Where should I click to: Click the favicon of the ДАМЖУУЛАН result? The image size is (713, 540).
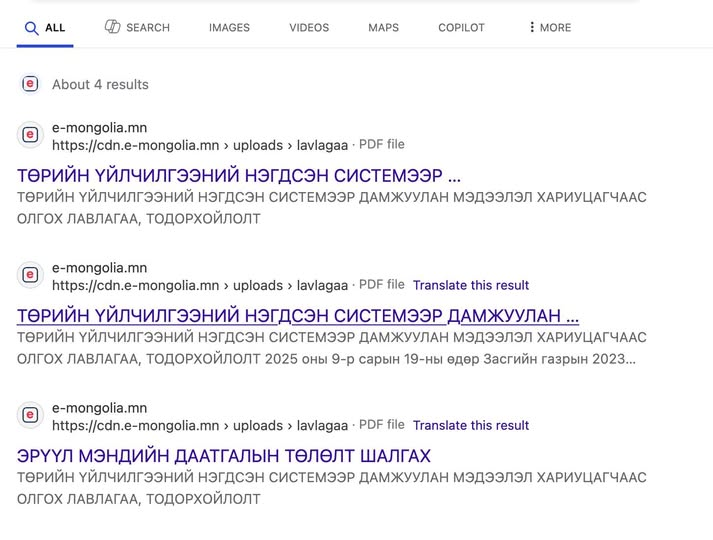pos(30,275)
